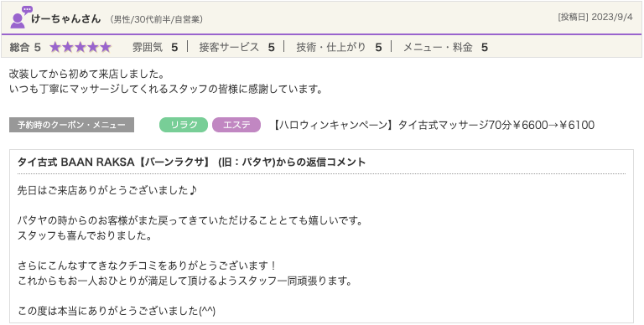The height and width of the screenshot is (325, 644).
Task: Open the ハロウィンキャンペーン coupon text
Action: (x=433, y=125)
